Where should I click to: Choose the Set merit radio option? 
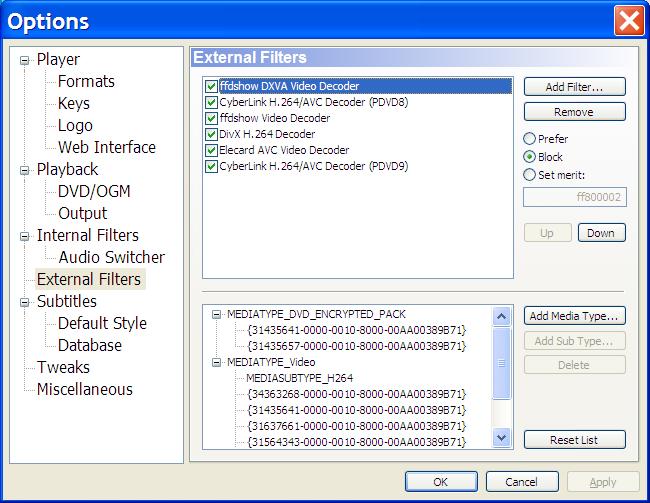pyautogui.click(x=529, y=175)
